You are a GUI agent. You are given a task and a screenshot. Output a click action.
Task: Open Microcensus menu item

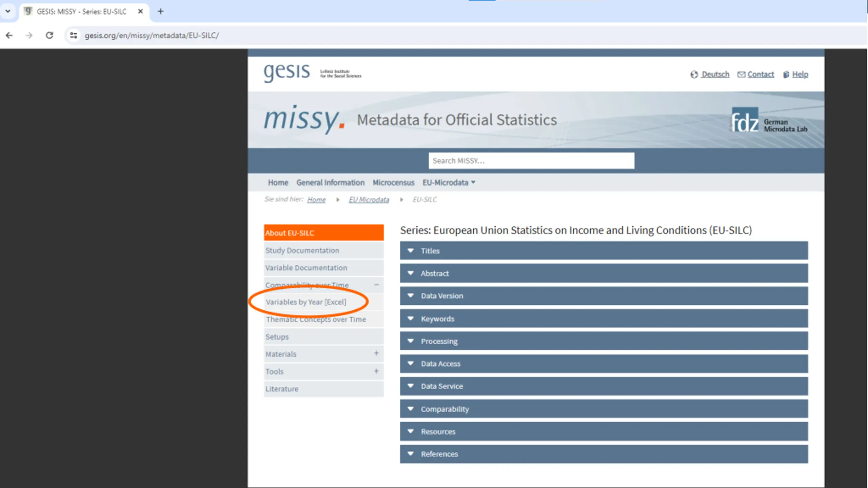pyautogui.click(x=393, y=183)
